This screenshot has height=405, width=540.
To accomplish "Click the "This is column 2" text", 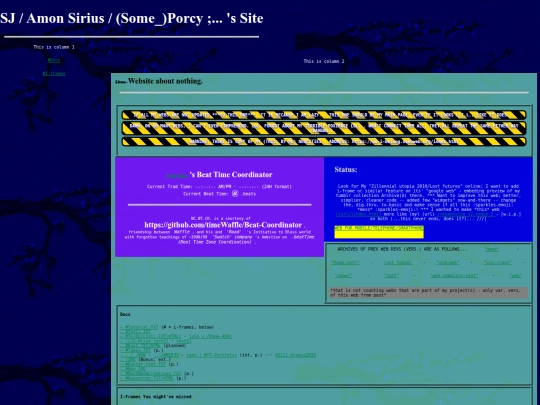I will pyautogui.click(x=324, y=61).
